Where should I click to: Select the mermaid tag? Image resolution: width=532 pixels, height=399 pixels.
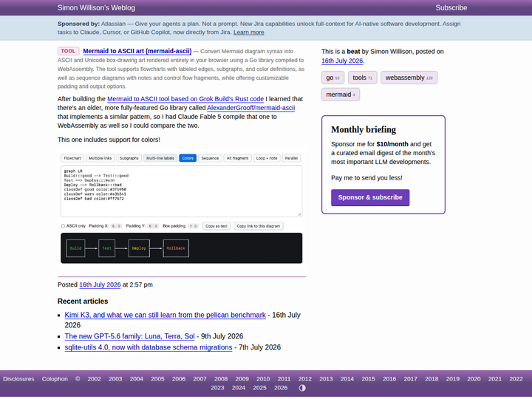[341, 95]
